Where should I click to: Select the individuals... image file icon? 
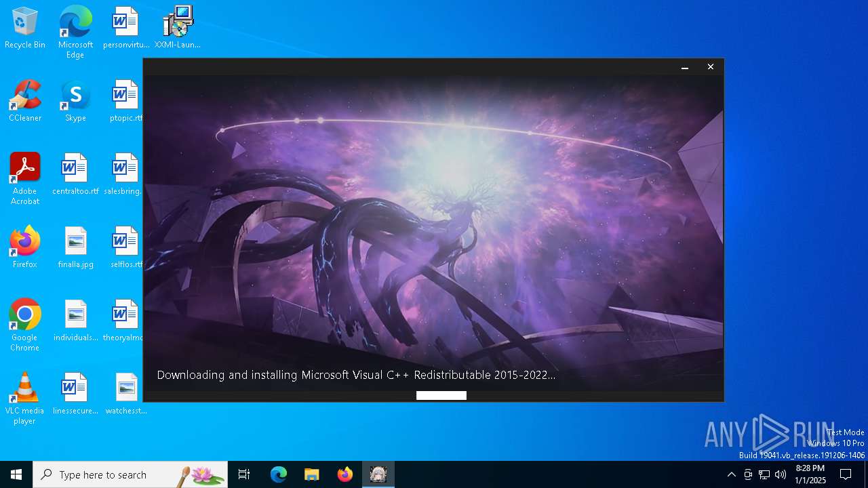pos(75,321)
